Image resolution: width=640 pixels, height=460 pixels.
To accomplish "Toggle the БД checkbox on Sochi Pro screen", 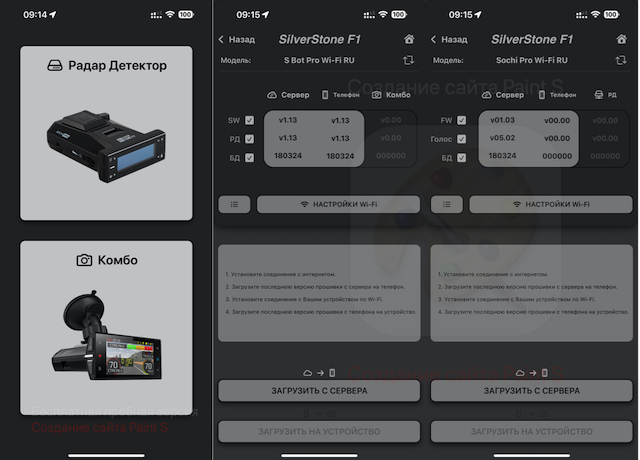I will [x=462, y=158].
